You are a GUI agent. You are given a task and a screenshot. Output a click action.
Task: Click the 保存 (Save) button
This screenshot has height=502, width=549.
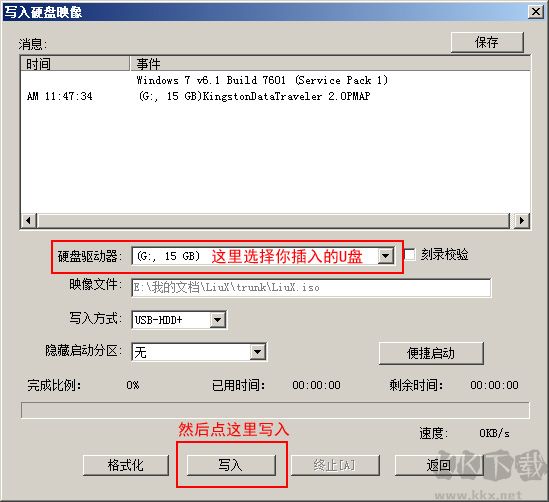click(x=487, y=42)
